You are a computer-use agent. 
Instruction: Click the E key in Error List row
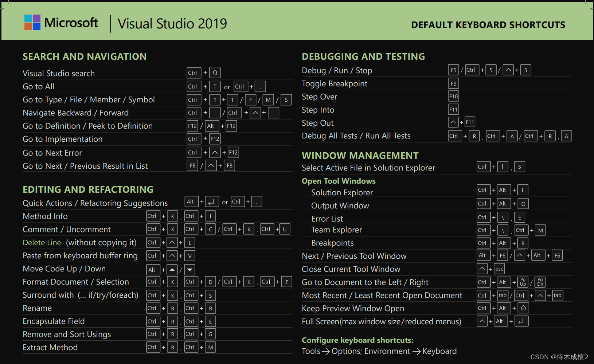coord(520,218)
